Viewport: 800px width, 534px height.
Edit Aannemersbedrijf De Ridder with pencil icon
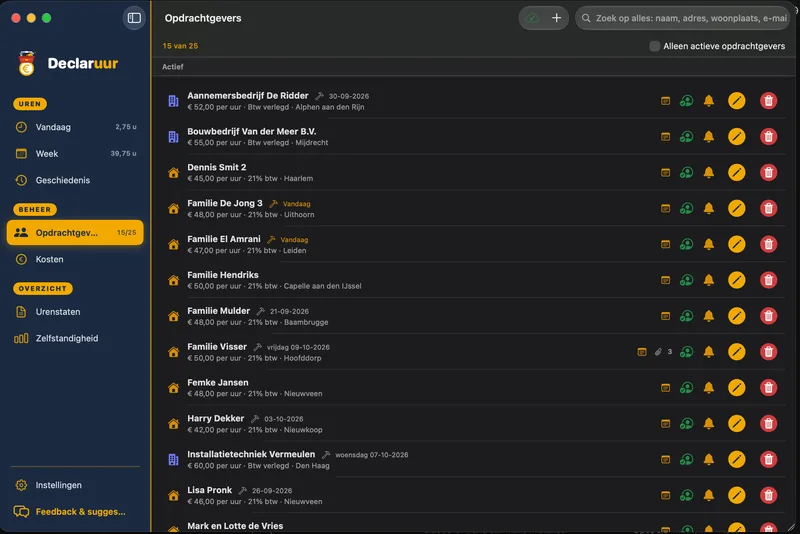[736, 101]
